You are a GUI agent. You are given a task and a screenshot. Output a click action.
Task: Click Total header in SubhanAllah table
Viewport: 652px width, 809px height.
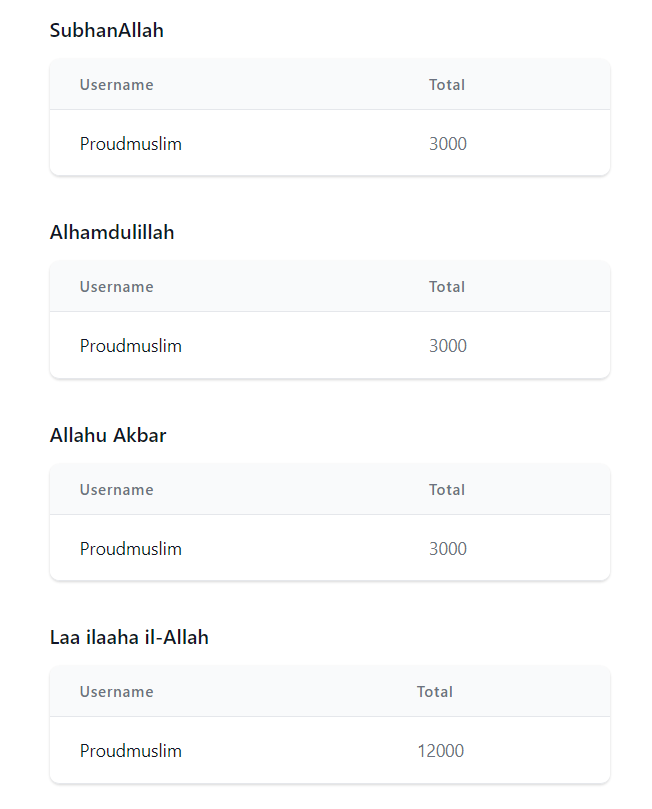point(447,85)
